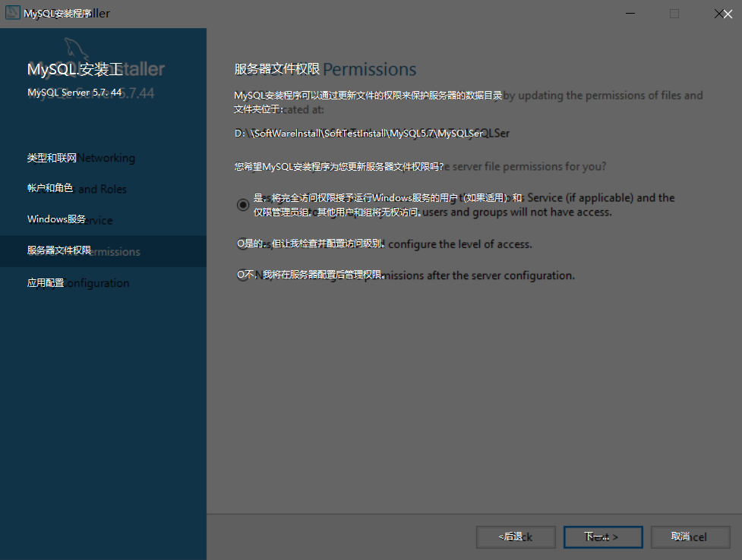Viewport: 742px width, 560px height.
Task: Select the 帐户和角色 Accounts and Roles step
Action: pos(77,189)
